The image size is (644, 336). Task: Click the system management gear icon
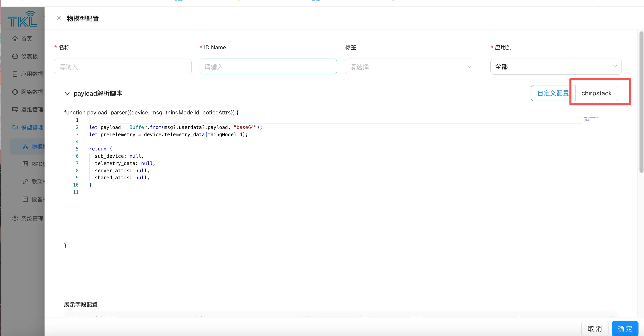15,219
